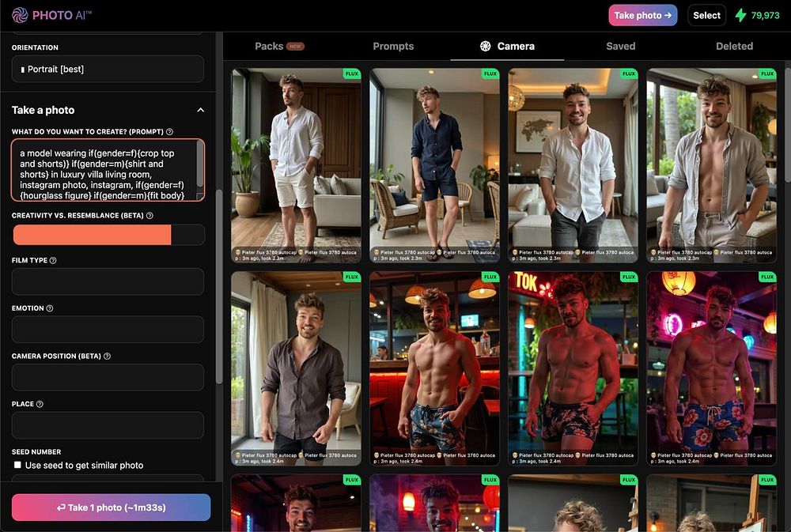Open navy shirt and shorts photo
The image size is (791, 532).
(435, 165)
